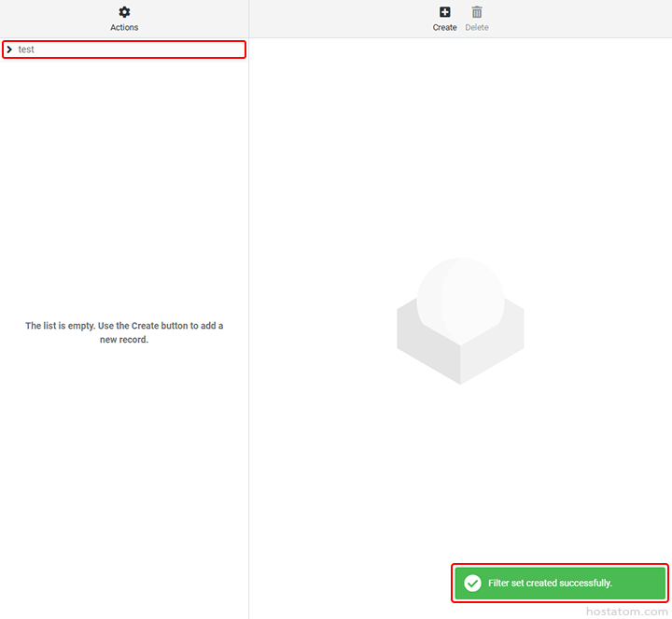Click the Actions gear icon
This screenshot has width=672, height=619.
point(124,12)
